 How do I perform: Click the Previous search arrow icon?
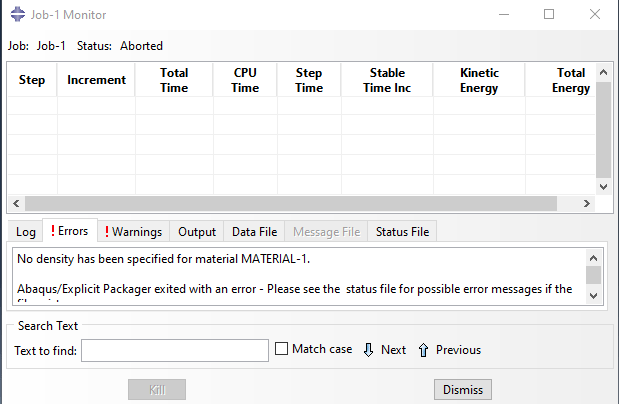click(x=423, y=350)
